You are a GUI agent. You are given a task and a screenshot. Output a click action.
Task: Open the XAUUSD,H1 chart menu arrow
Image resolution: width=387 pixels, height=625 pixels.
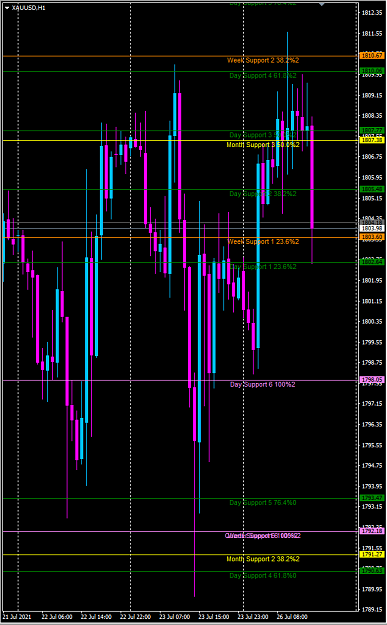[x=7, y=8]
